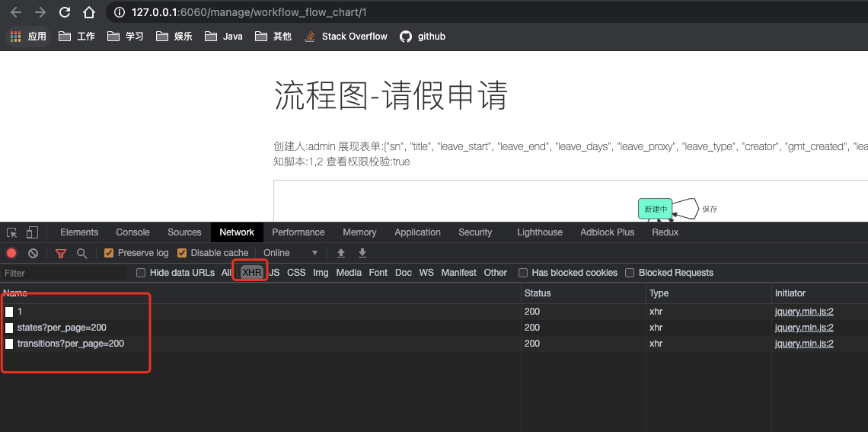Click the browser forward arrow

tap(40, 12)
